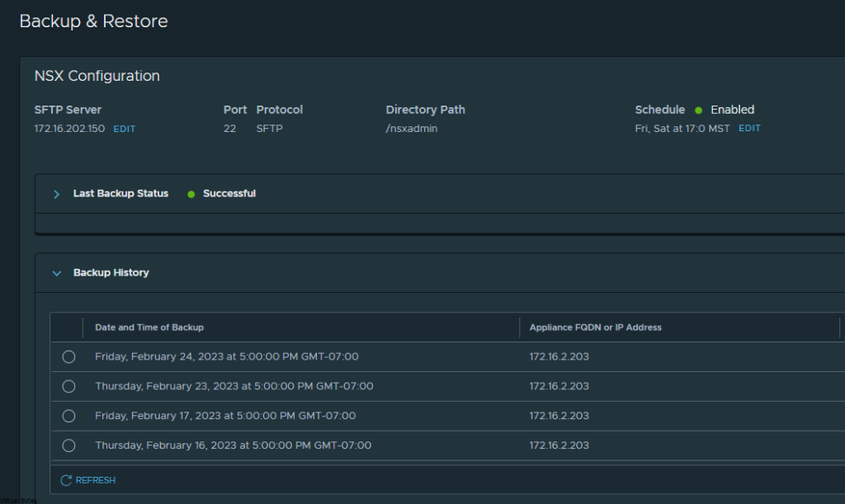This screenshot has height=504, width=845.
Task: Click the Thursday, February 16, 2023 backup date text
Action: 233,445
